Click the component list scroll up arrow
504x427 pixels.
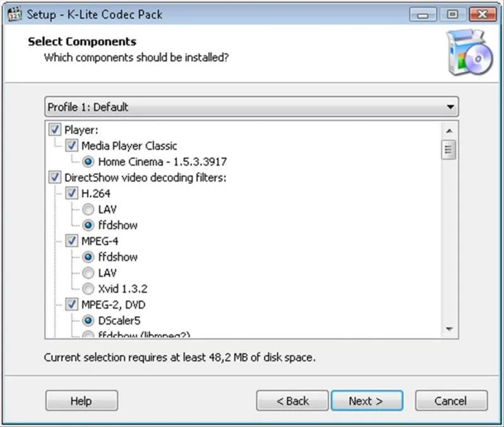coord(449,131)
